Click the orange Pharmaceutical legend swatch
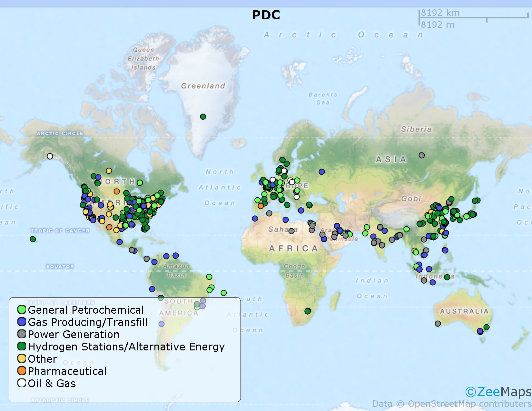The image size is (532, 411). click(22, 371)
